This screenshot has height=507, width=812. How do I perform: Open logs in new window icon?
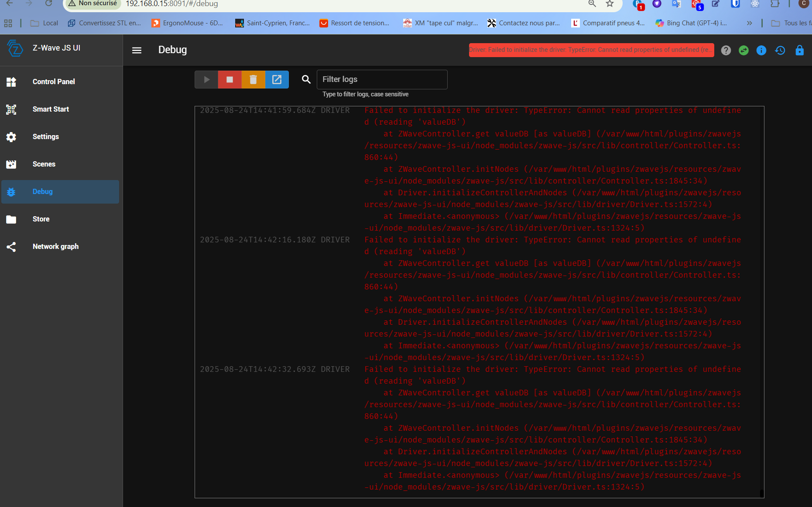tap(277, 79)
